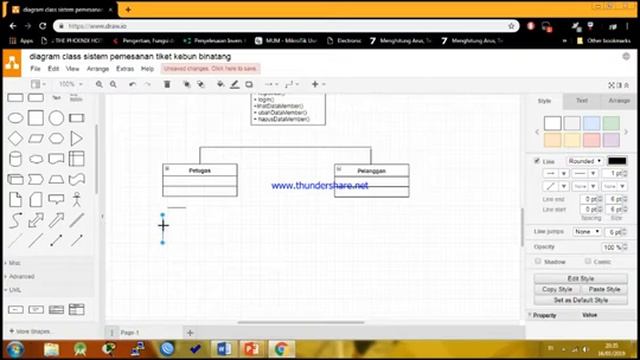Click the Opacity 100% input field

[611, 247]
